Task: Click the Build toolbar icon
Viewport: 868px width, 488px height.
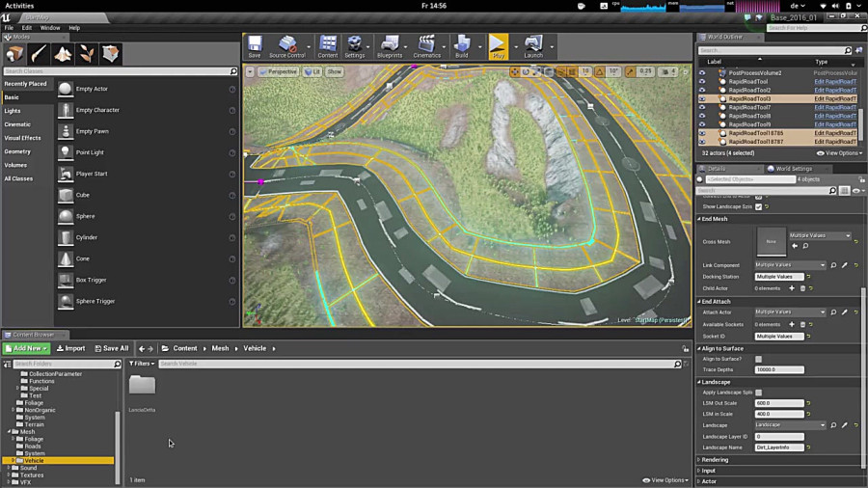Action: [x=462, y=46]
